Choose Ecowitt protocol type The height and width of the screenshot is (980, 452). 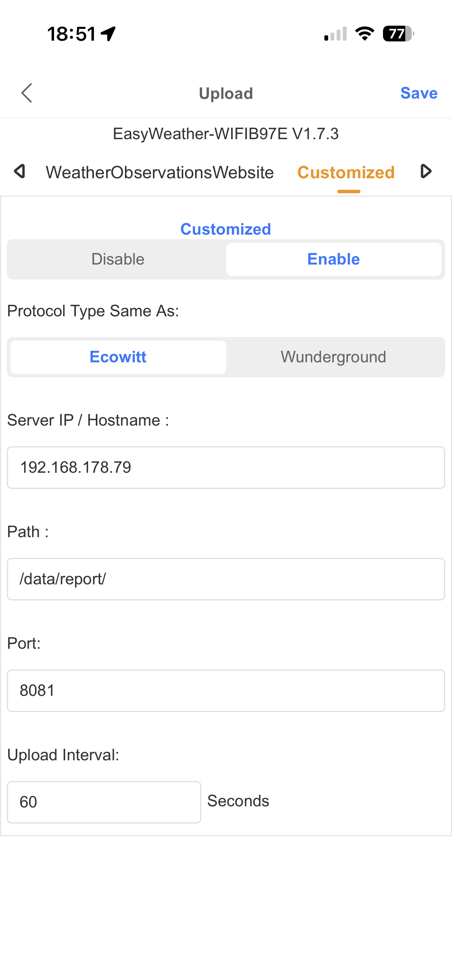coord(118,357)
